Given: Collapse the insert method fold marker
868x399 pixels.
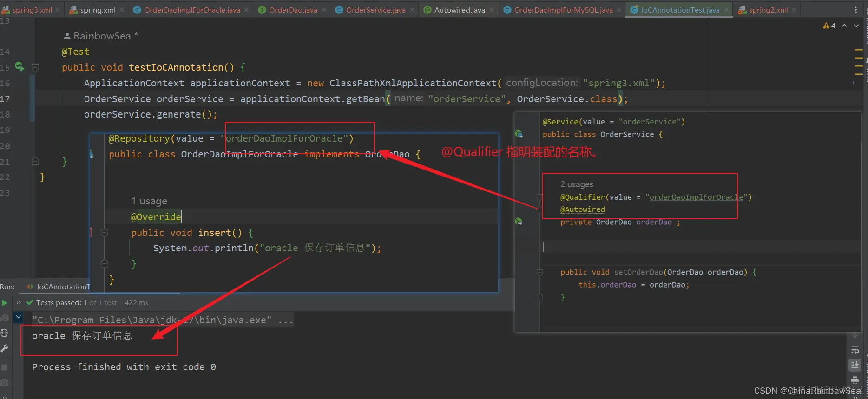Looking at the screenshot, I should tap(105, 233).
